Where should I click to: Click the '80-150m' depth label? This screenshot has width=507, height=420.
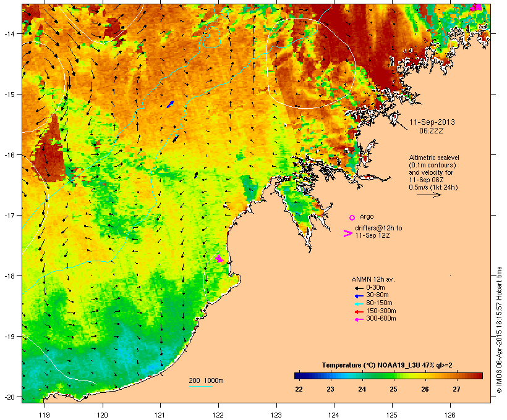tap(379, 303)
